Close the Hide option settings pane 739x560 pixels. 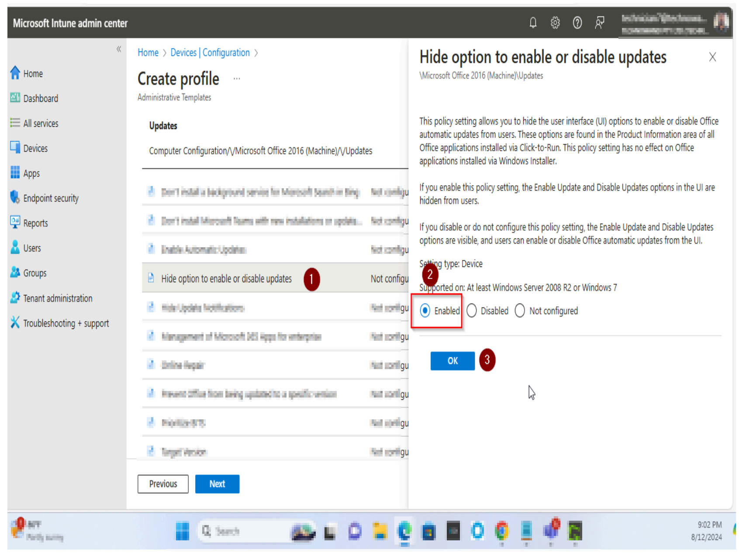(x=712, y=57)
